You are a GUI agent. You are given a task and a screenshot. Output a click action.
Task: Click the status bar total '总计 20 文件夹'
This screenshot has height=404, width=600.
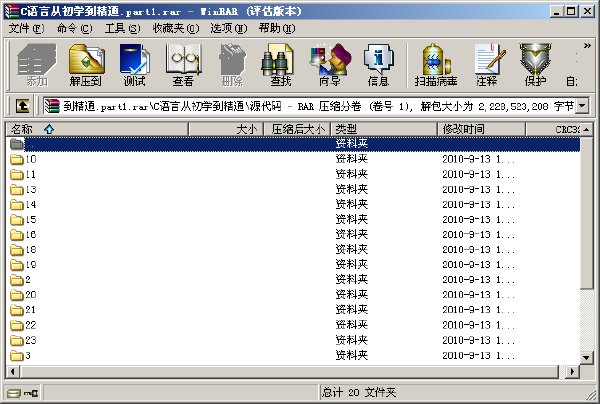pos(359,392)
